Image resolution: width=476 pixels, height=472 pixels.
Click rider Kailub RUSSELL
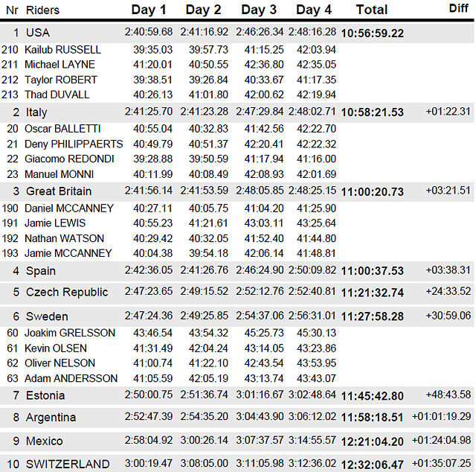62,50
